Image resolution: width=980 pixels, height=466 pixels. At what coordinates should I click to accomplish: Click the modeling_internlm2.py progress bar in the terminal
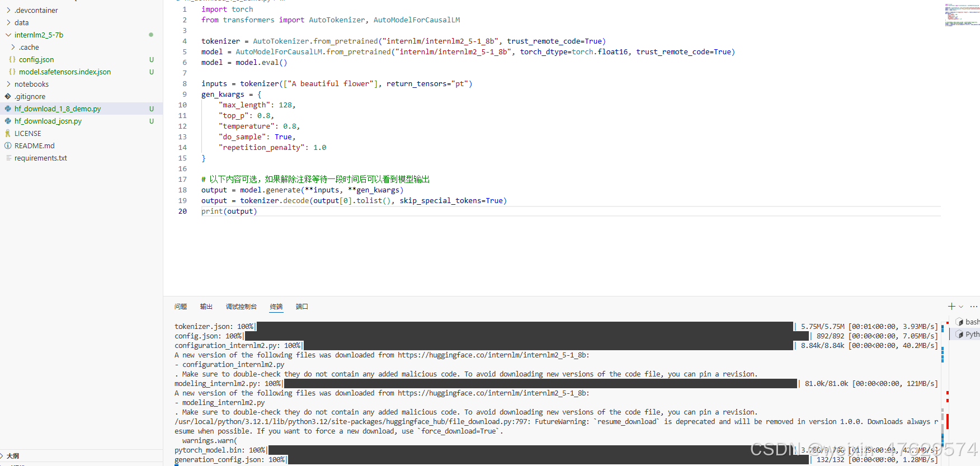coord(540,384)
